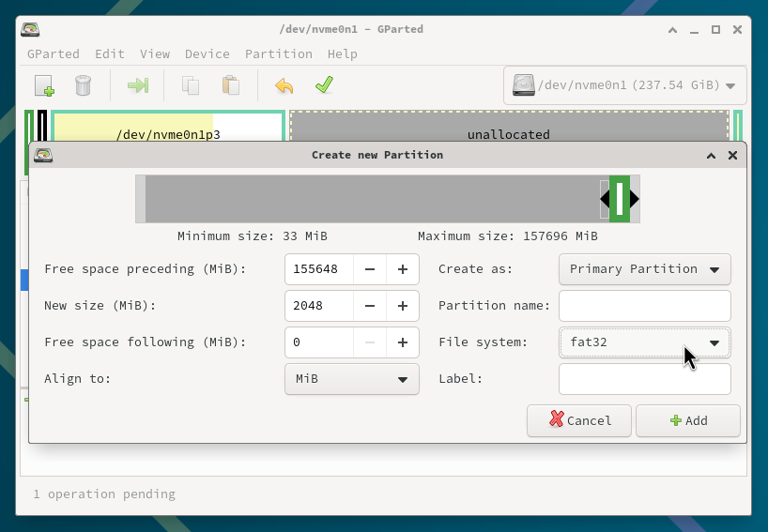The width and height of the screenshot is (768, 532).
Task: Click the Add button
Action: point(688,420)
